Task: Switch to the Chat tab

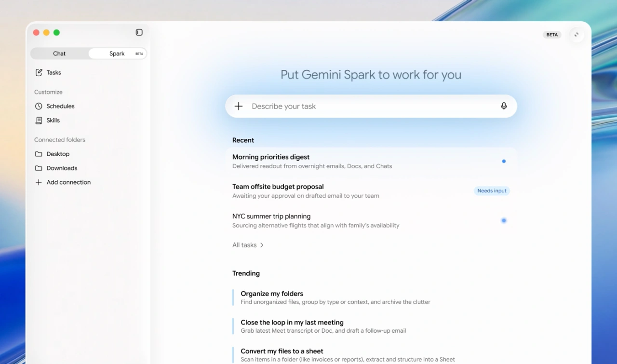Action: (59, 54)
